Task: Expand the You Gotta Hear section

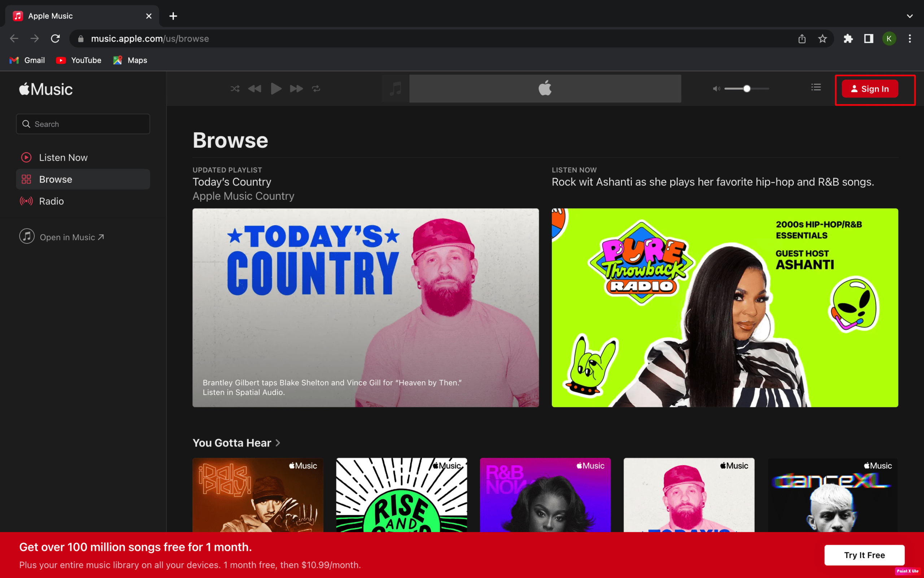Action: pos(236,443)
